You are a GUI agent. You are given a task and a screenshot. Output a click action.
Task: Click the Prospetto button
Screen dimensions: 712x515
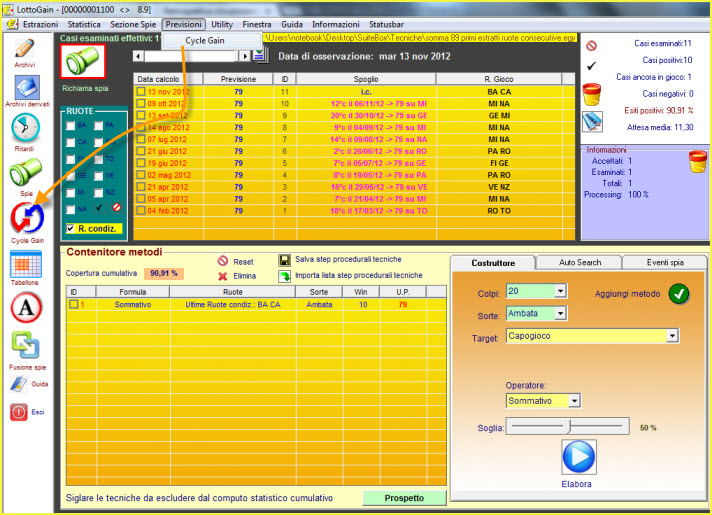(404, 498)
